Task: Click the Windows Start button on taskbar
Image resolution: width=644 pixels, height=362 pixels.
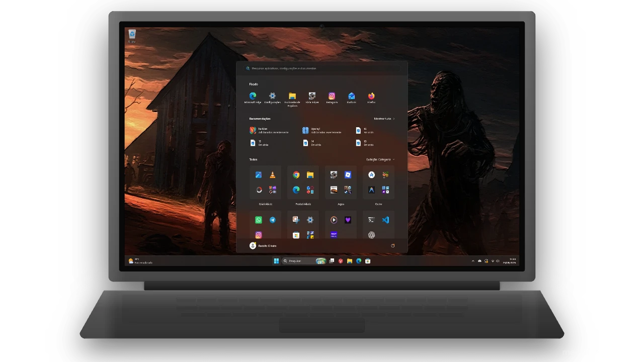Action: tap(276, 261)
